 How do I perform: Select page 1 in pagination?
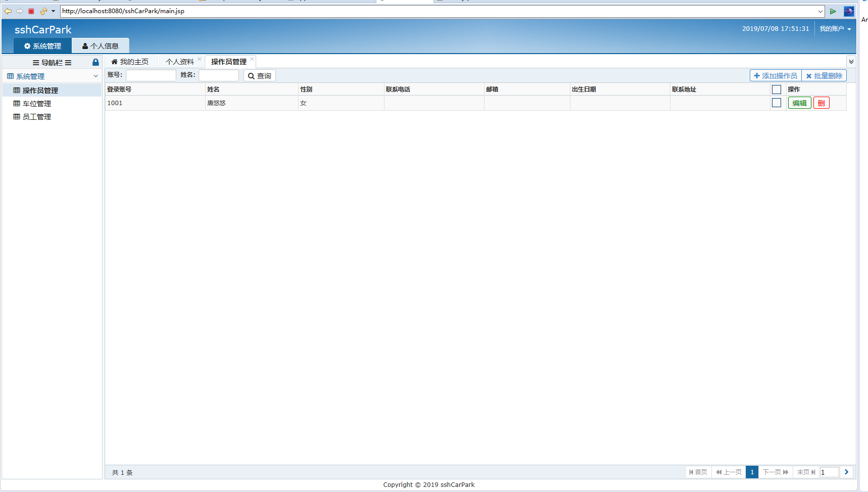point(752,472)
